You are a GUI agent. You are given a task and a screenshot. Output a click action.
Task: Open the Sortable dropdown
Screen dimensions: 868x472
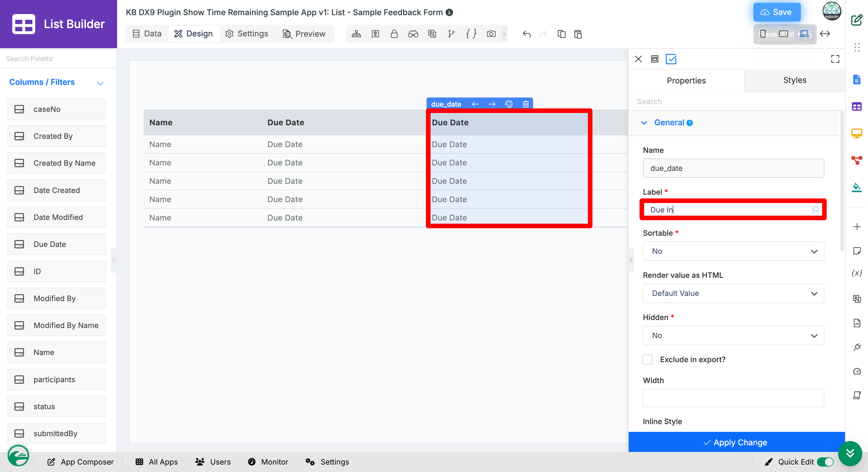(x=733, y=251)
